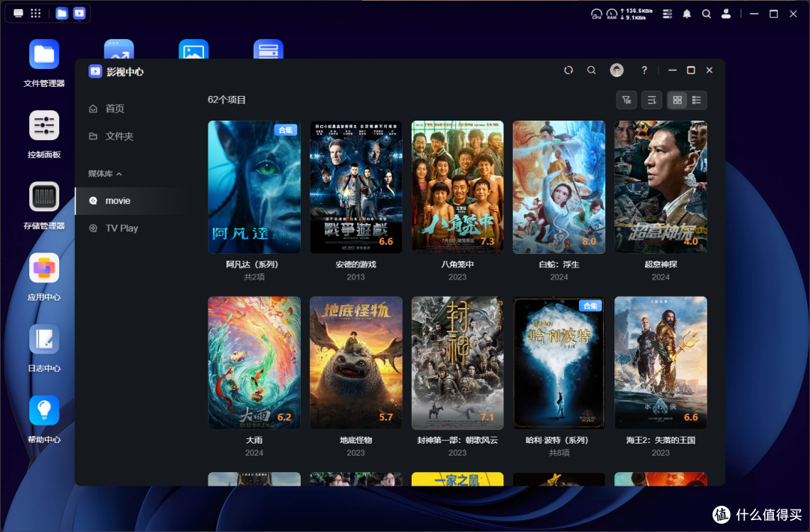
Task: Launch 存储管理器 from the desktop
Action: 44,196
